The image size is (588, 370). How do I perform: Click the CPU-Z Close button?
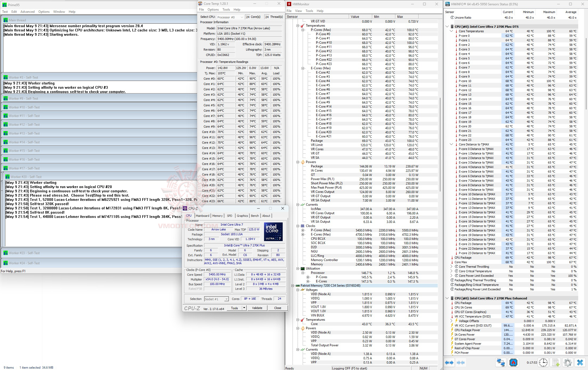tap(278, 308)
